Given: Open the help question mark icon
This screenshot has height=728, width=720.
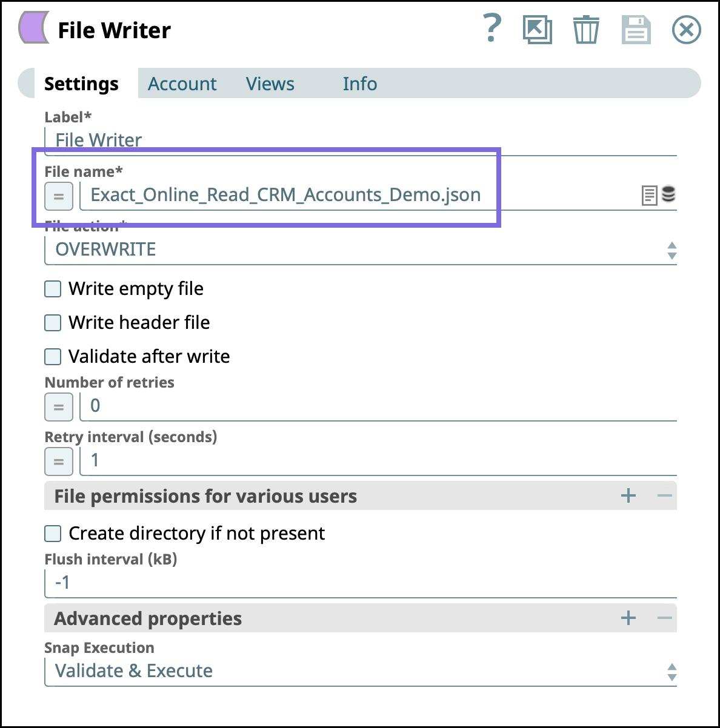Looking at the screenshot, I should 492,28.
